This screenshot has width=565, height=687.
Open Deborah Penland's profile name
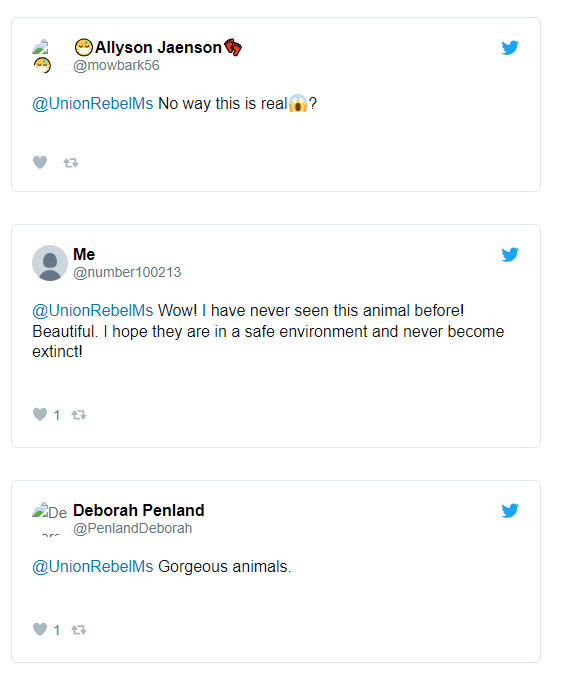[x=138, y=510]
